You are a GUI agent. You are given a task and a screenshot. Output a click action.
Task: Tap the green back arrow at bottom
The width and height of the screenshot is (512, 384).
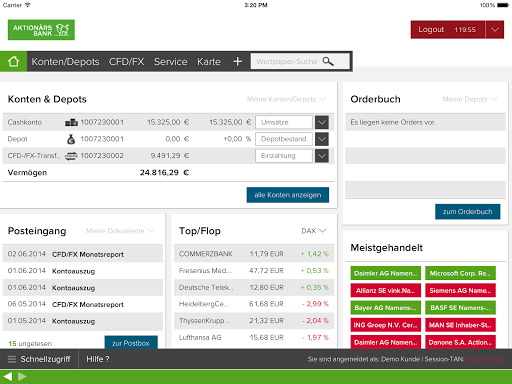[7, 377]
